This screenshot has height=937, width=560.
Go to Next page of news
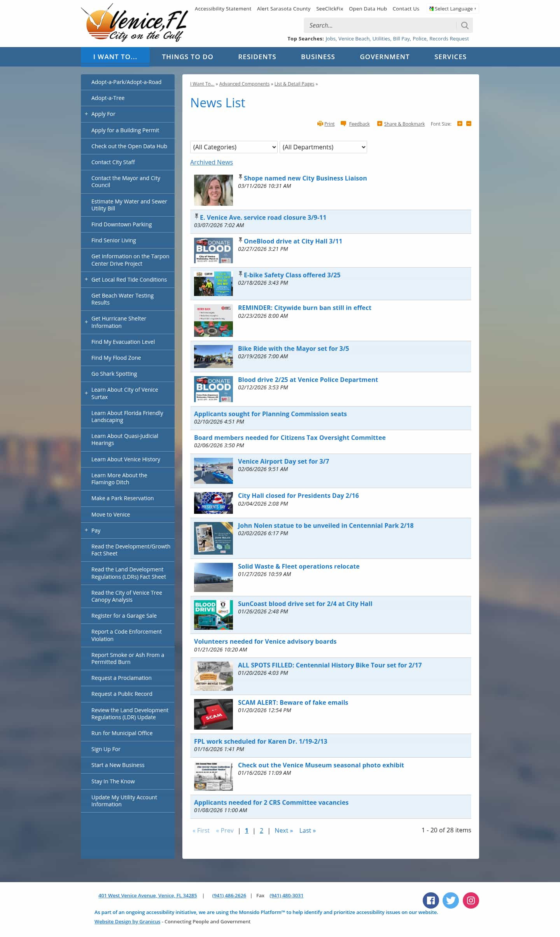click(283, 830)
